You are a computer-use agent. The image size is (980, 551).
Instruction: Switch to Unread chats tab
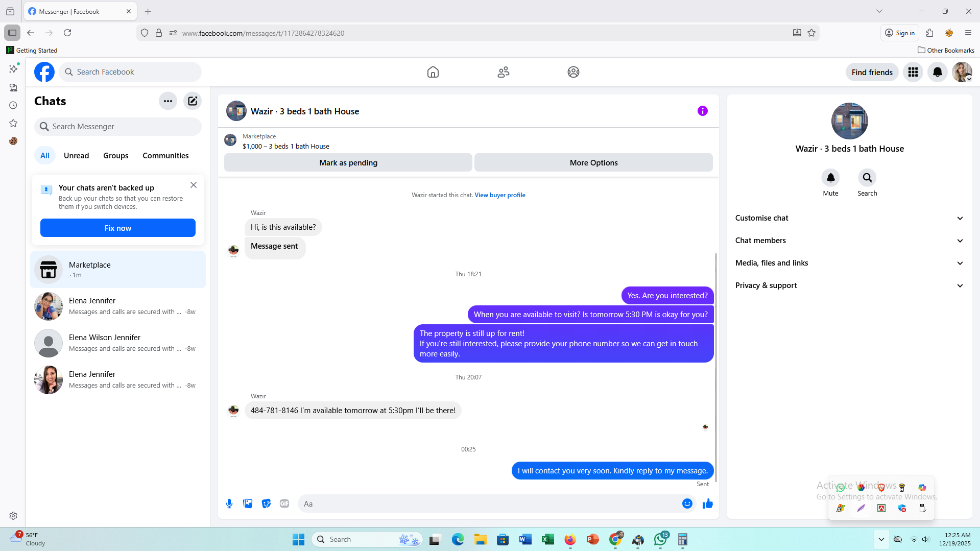click(x=76, y=156)
